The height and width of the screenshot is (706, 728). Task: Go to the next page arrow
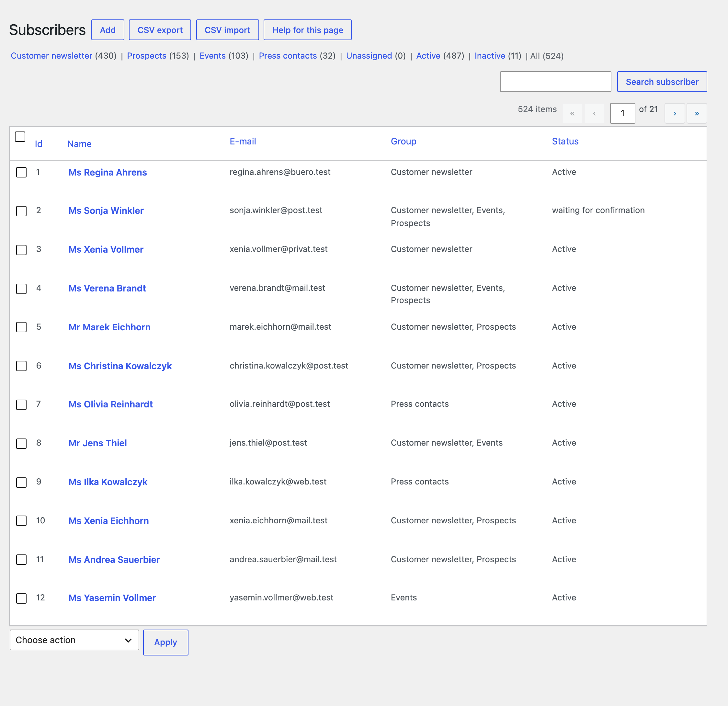pos(675,113)
